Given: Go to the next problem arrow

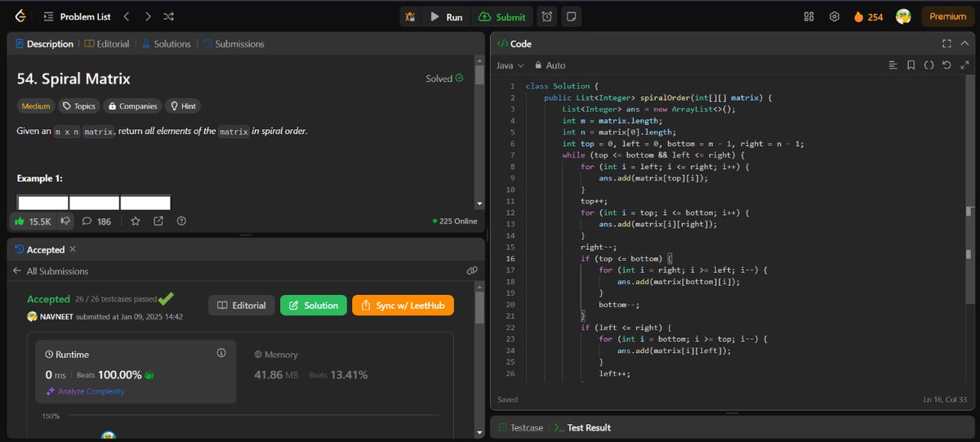Looking at the screenshot, I should pyautogui.click(x=147, y=16).
